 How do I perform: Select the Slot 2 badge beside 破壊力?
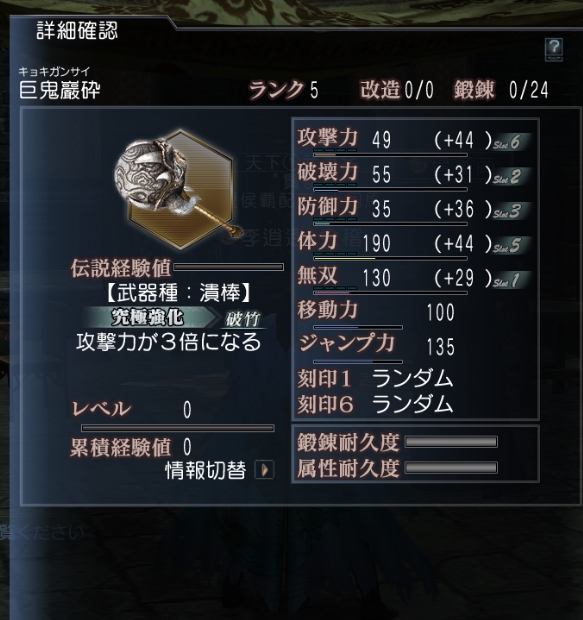[x=510, y=176]
